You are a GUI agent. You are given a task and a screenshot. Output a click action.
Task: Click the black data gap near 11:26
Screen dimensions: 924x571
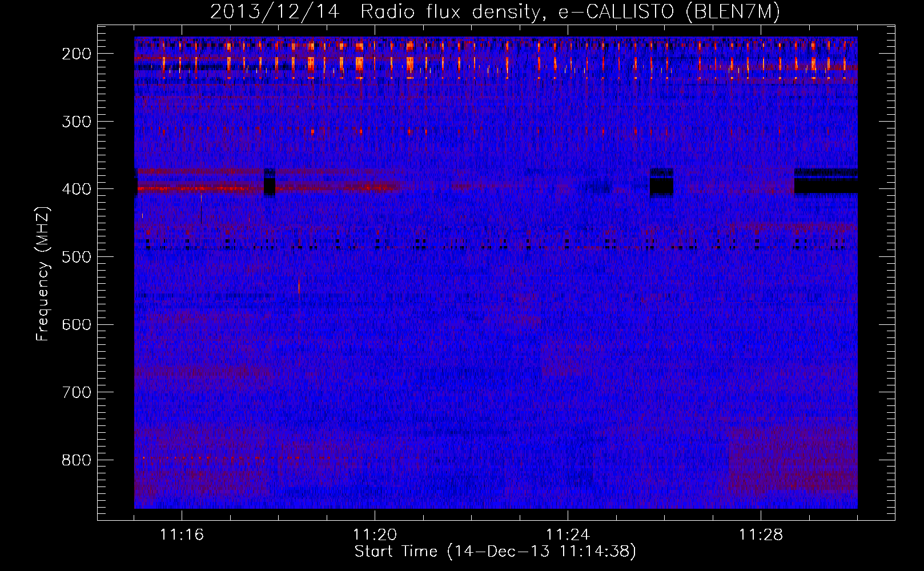tap(661, 186)
